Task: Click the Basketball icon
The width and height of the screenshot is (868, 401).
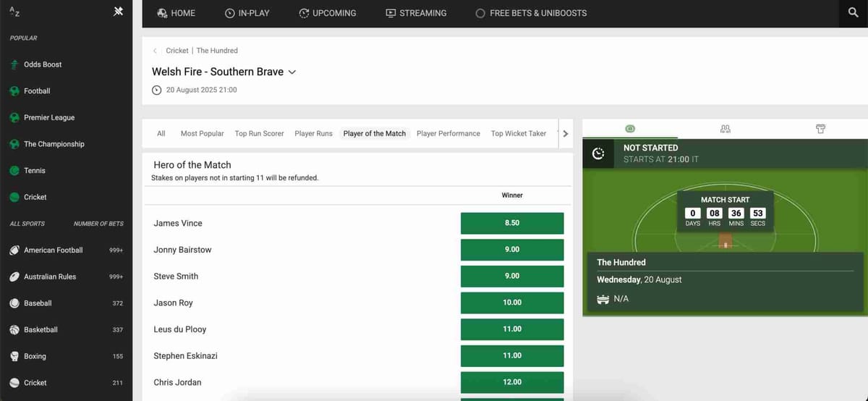Action: click(14, 330)
